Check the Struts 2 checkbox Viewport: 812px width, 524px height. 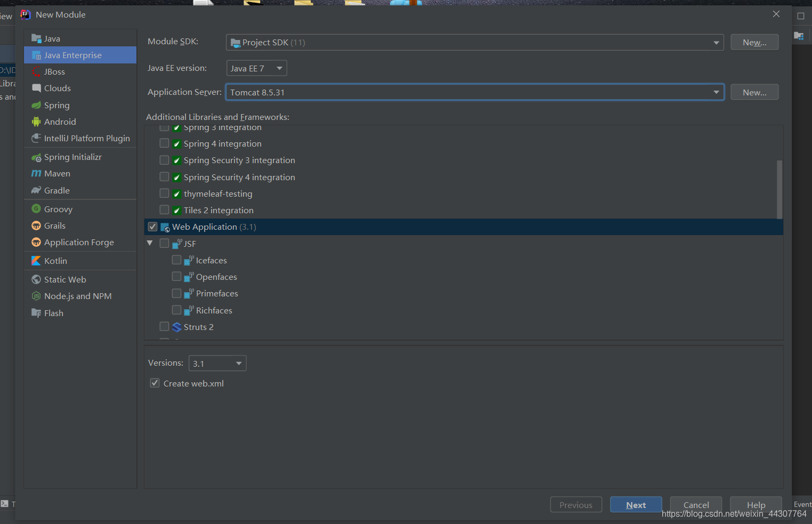(x=165, y=326)
